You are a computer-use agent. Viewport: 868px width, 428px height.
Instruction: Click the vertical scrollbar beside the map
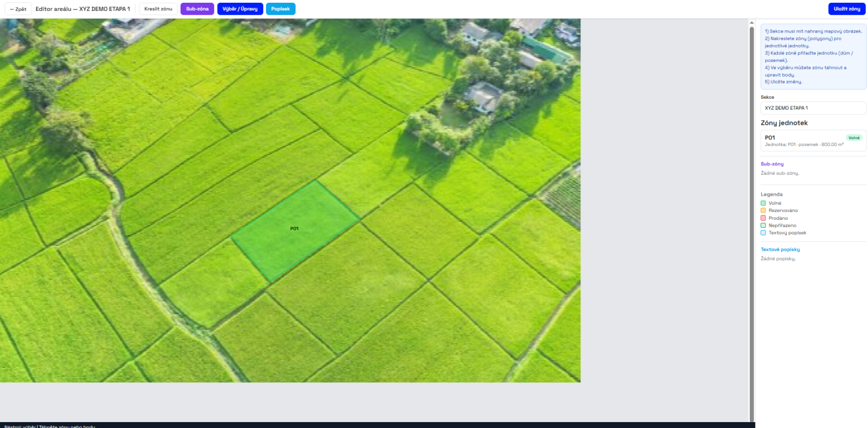pyautogui.click(x=752, y=217)
